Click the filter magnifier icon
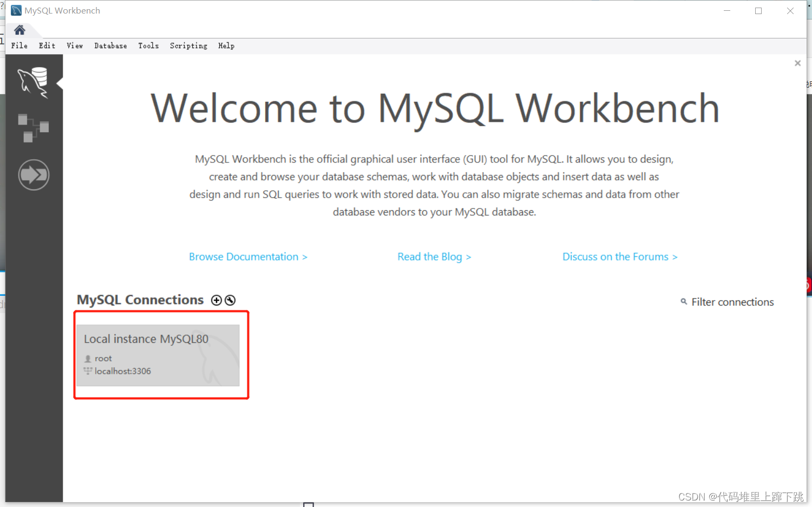812x507 pixels. click(684, 302)
